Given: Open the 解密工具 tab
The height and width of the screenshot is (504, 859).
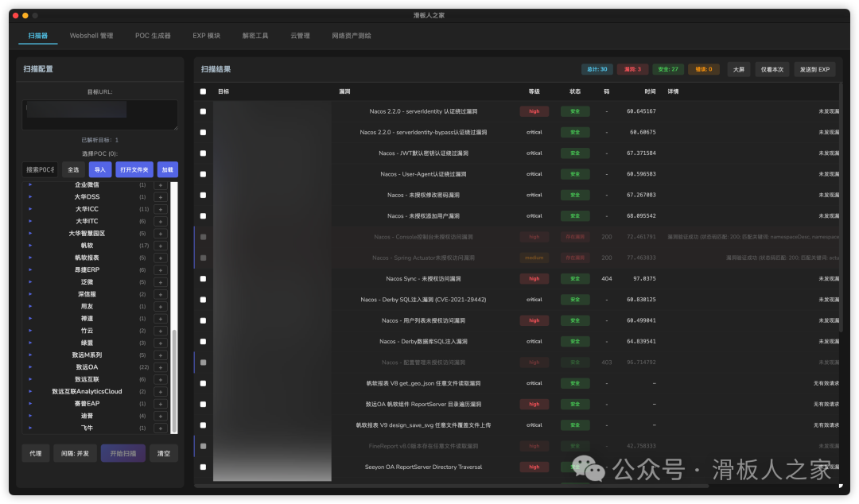Looking at the screenshot, I should coord(255,36).
